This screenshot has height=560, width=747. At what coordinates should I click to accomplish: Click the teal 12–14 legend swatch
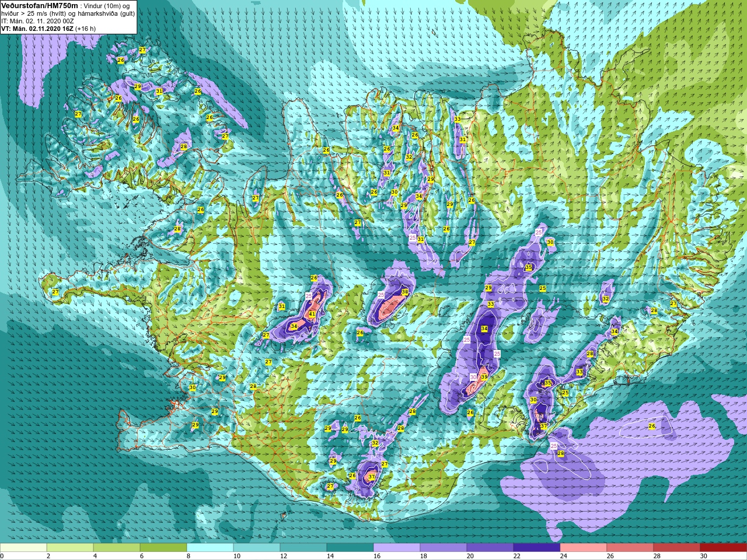tap(303, 548)
